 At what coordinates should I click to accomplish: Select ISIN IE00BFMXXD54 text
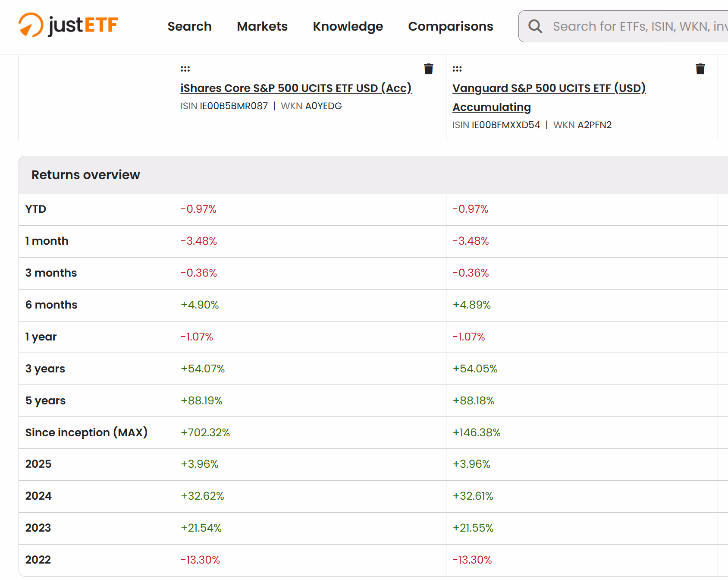pos(496,125)
